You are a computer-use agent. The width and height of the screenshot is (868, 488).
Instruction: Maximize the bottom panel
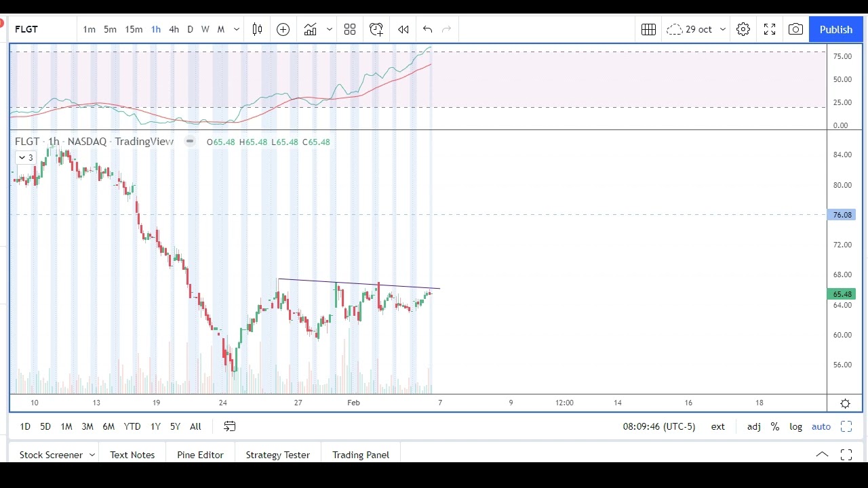[x=846, y=455]
